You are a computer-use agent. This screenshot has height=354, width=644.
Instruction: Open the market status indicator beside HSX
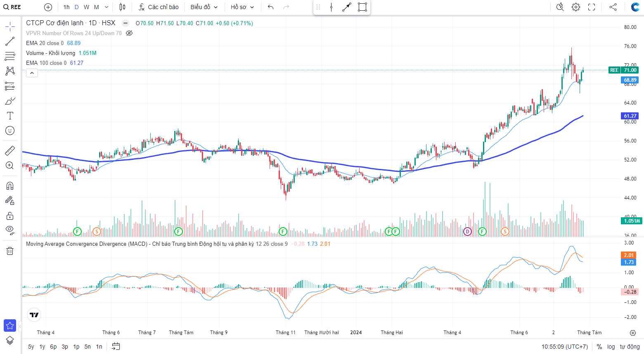pos(125,23)
